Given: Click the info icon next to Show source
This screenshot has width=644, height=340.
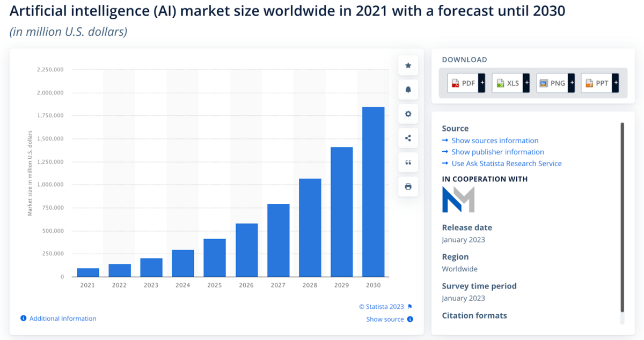Looking at the screenshot, I should click(x=409, y=319).
